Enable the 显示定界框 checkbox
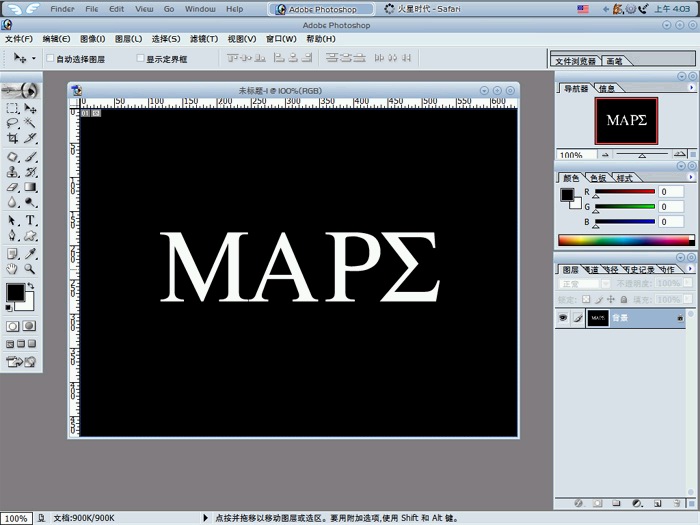Image resolution: width=700 pixels, height=525 pixels. pyautogui.click(x=140, y=59)
